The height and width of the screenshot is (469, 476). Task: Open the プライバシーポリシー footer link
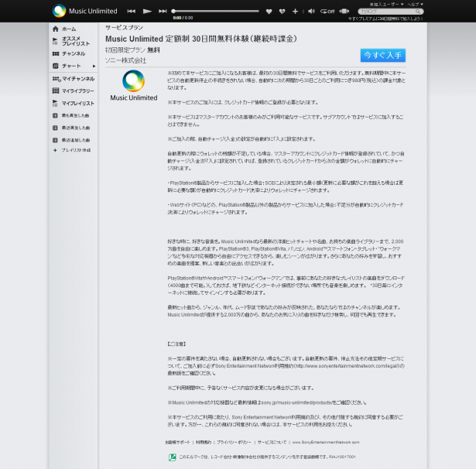coord(234,442)
